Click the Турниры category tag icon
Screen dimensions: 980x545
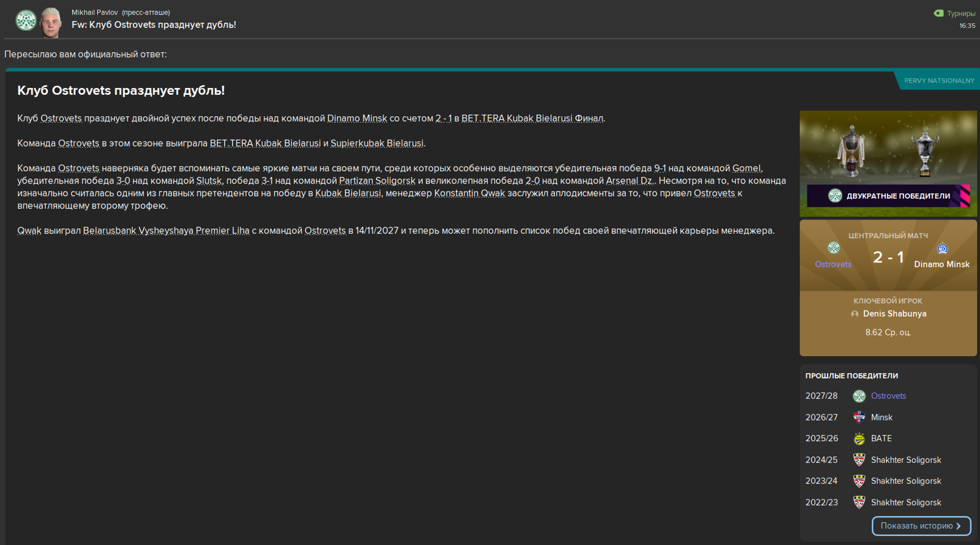938,13
